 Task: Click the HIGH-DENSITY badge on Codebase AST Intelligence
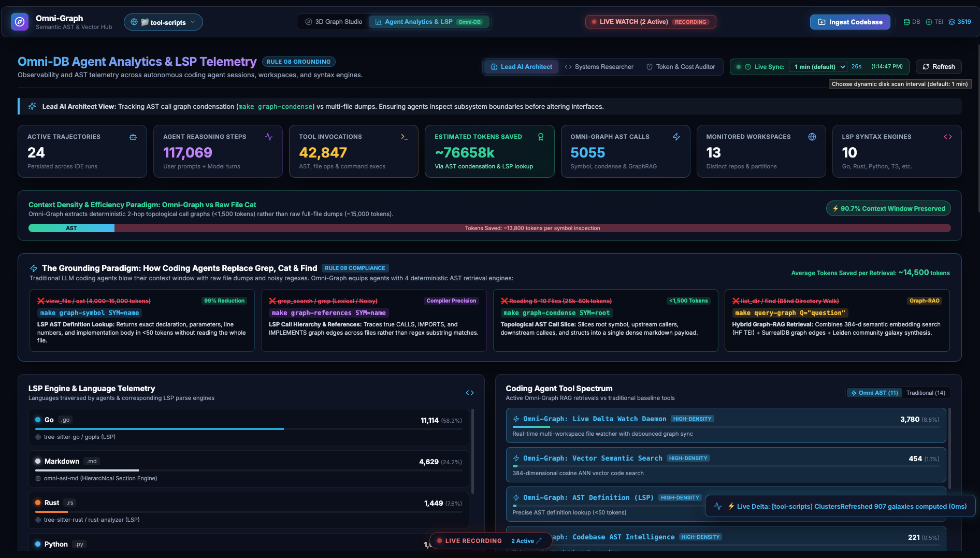(700, 537)
